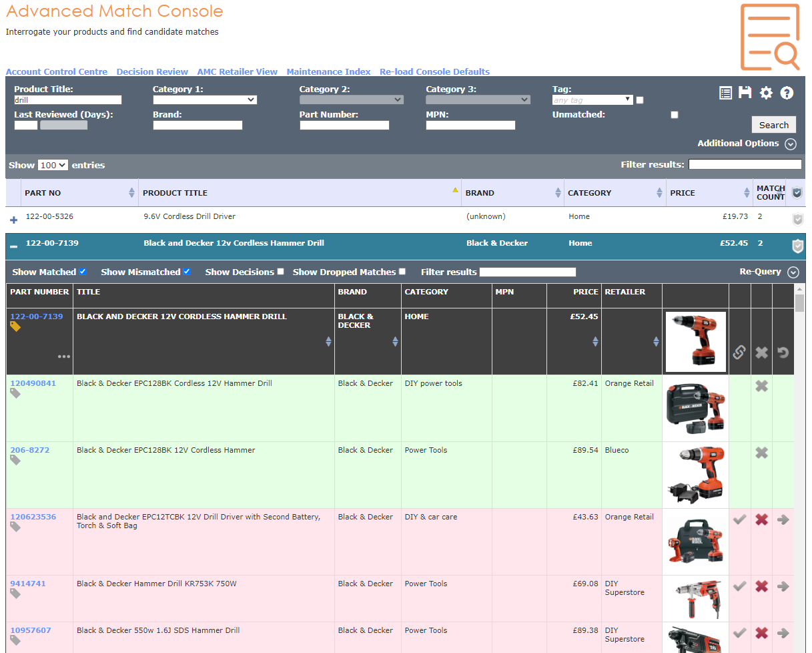
Task: Open part number link 120623536
Action: click(x=33, y=517)
